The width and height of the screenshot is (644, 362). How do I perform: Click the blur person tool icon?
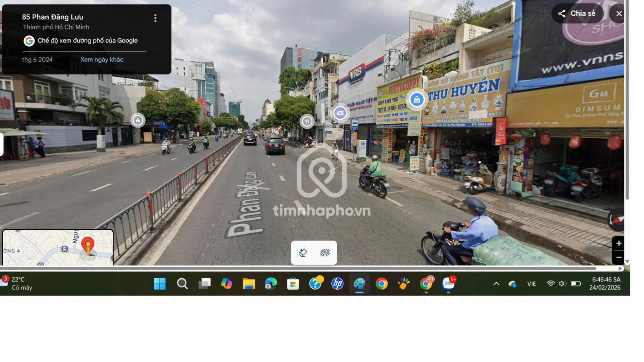point(325,253)
